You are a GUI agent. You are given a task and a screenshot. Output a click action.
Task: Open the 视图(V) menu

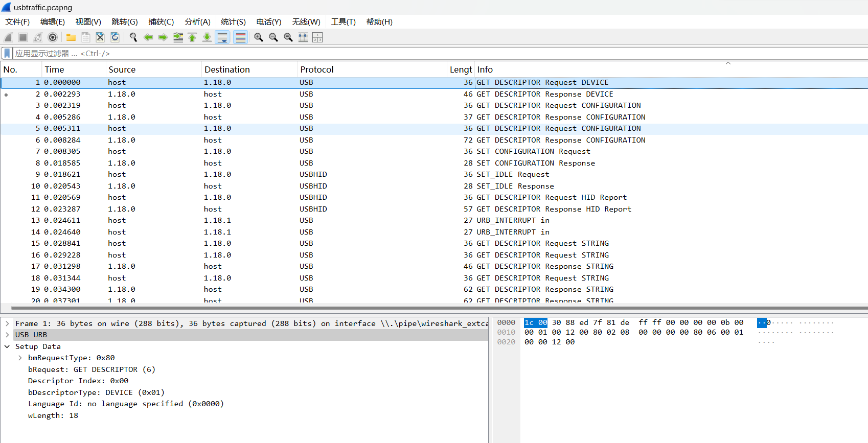[88, 22]
